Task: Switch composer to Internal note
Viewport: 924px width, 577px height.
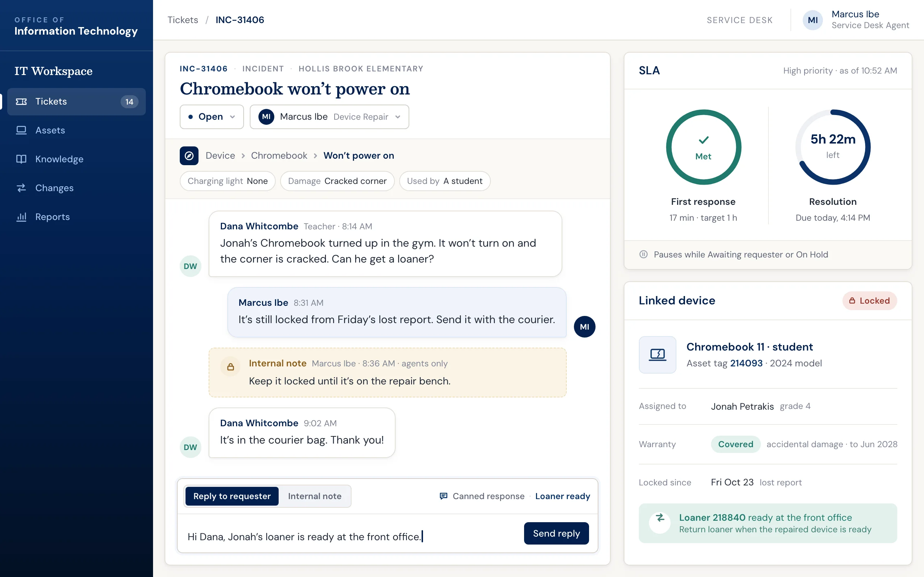Action: (315, 496)
